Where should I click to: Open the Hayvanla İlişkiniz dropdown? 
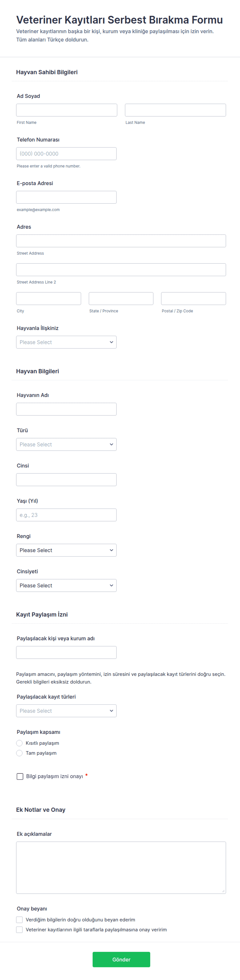pyautogui.click(x=66, y=342)
